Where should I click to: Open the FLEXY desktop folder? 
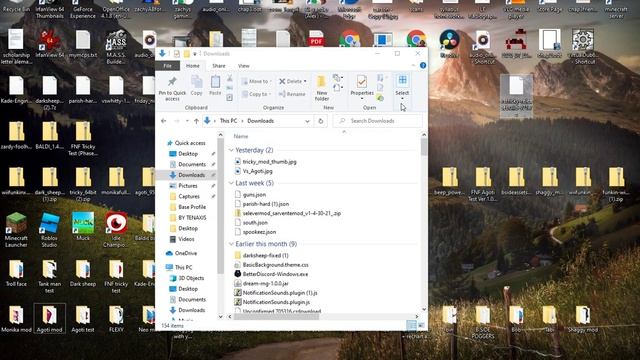116,318
